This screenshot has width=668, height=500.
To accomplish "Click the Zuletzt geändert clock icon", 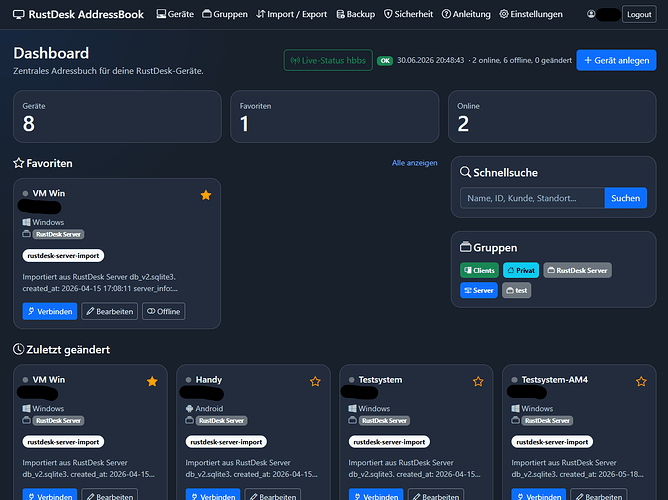I will [x=18, y=349].
